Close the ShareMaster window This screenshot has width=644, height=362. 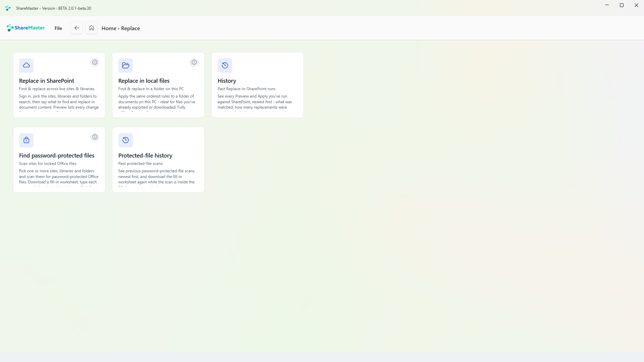[636, 5]
